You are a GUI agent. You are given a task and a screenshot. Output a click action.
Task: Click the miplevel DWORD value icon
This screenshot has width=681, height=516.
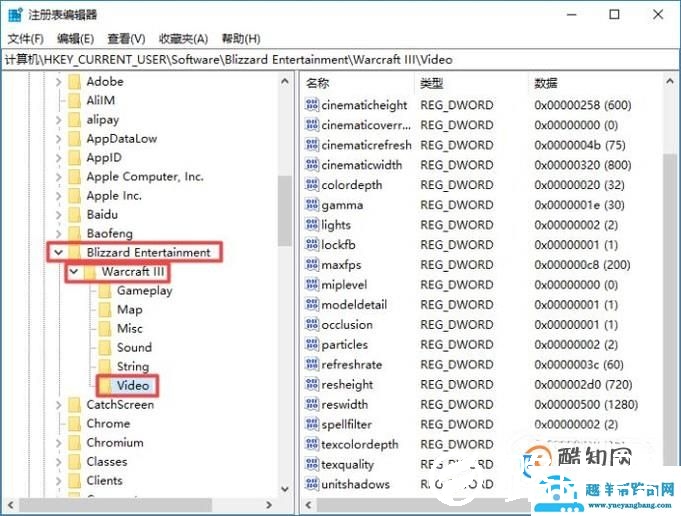pos(312,284)
